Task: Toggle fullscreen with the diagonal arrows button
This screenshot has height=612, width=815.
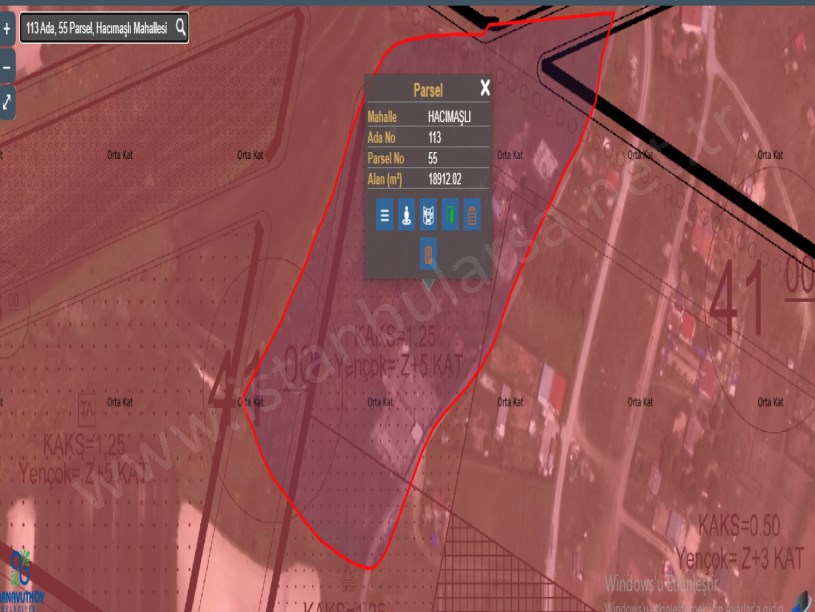Action: click(x=7, y=102)
